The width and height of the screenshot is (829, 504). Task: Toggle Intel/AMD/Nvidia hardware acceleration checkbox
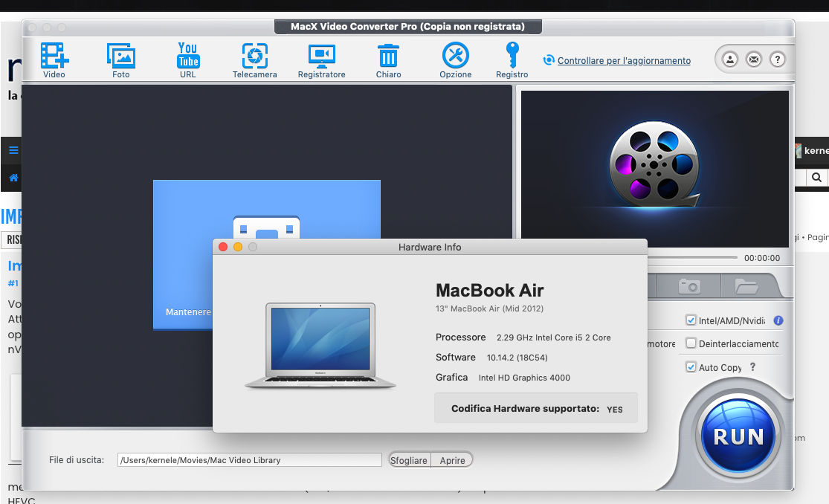coord(691,320)
